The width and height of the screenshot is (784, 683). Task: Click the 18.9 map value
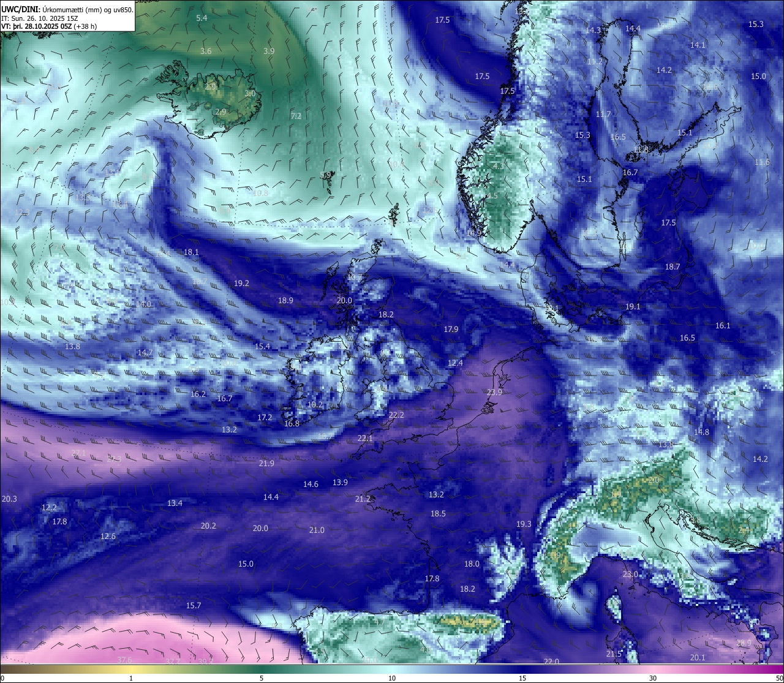coord(285,301)
